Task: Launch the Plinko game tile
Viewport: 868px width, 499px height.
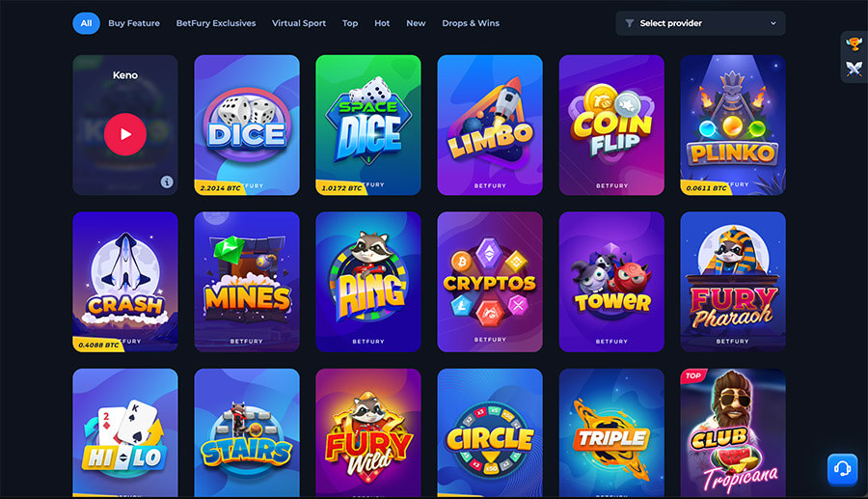Action: [733, 125]
